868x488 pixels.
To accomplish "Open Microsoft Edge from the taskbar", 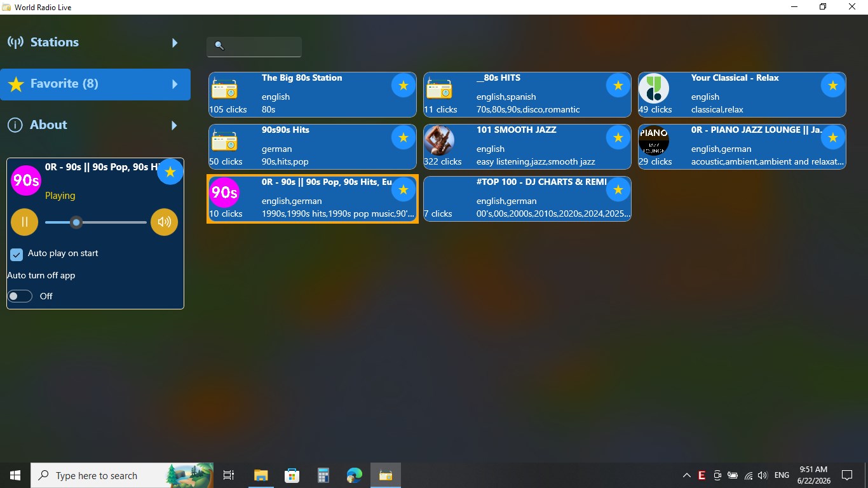I will tap(354, 475).
